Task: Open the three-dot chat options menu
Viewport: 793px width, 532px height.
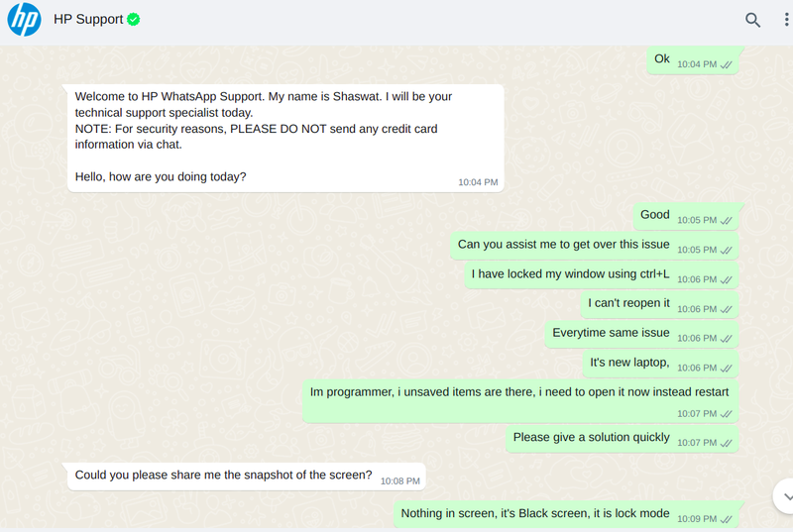Action: (x=786, y=20)
